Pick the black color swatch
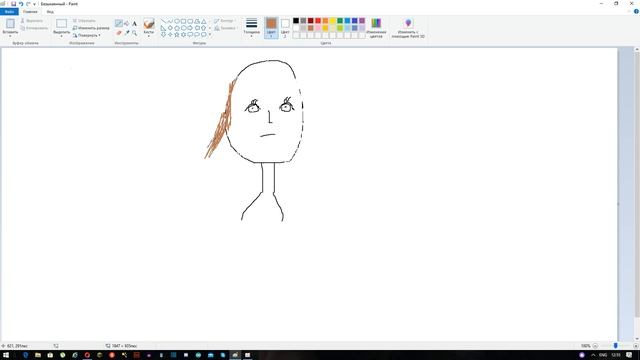Viewport: 640px width, 360px height. (x=296, y=20)
